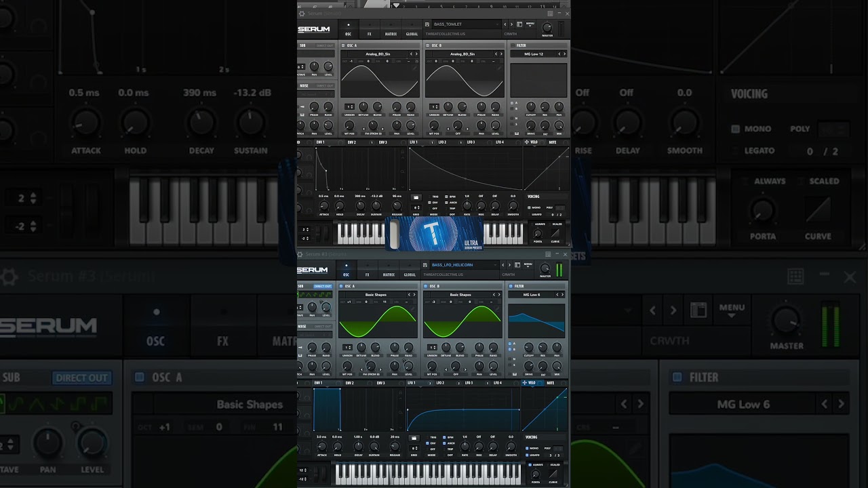Open the MG Low 6 filter type menu
Image resolution: width=868 pixels, height=488 pixels.
pyautogui.click(x=532, y=295)
